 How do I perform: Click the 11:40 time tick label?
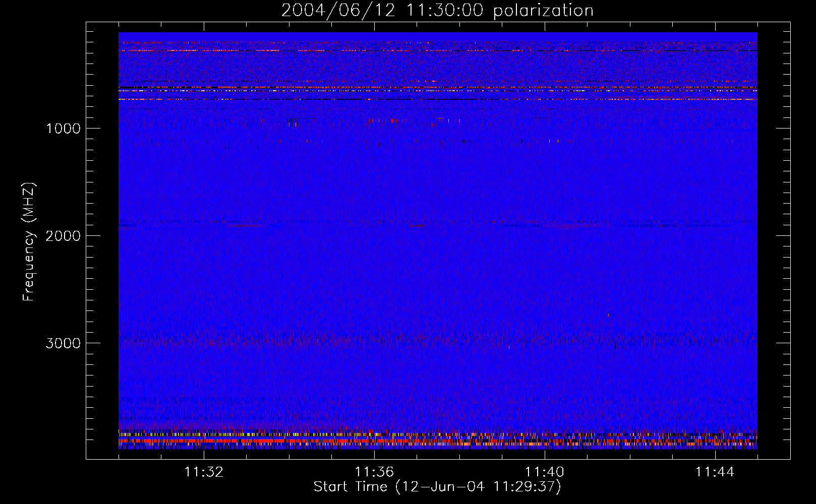point(545,472)
